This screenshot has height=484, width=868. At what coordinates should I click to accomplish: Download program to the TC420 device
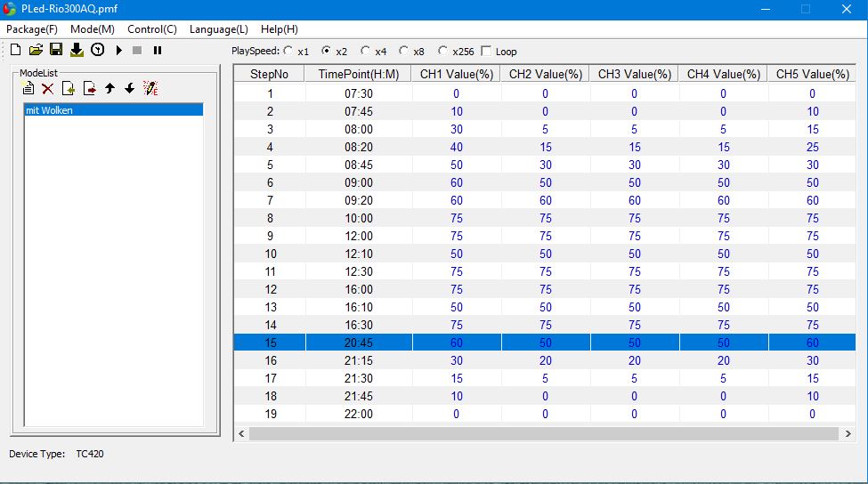pyautogui.click(x=77, y=50)
